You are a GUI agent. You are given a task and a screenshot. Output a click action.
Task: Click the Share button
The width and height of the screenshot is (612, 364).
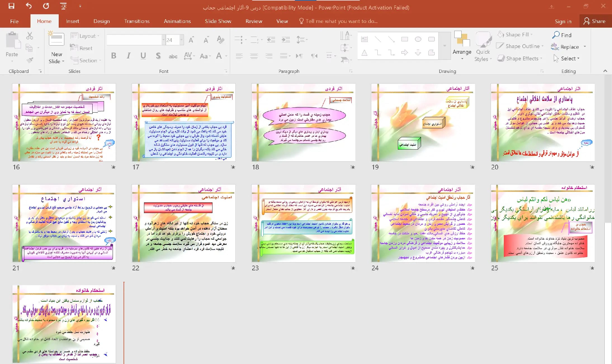tap(594, 21)
